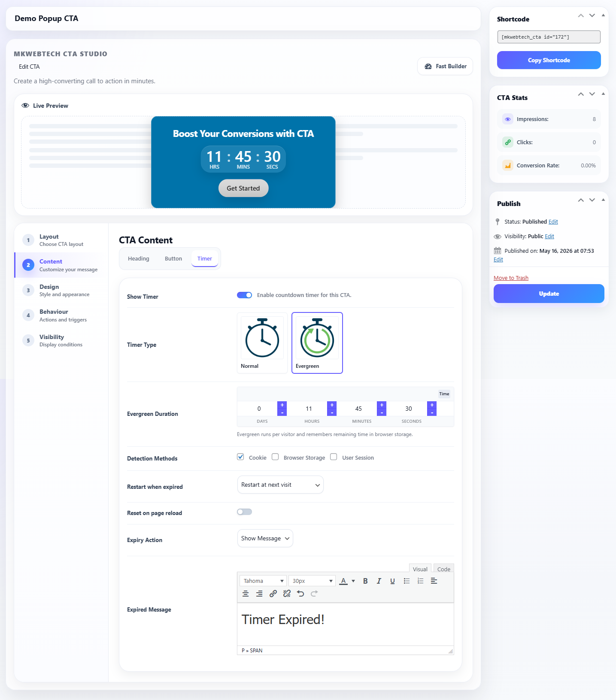Decrease Evergreen Duration hours with minus
The image size is (616, 700).
[x=332, y=412]
